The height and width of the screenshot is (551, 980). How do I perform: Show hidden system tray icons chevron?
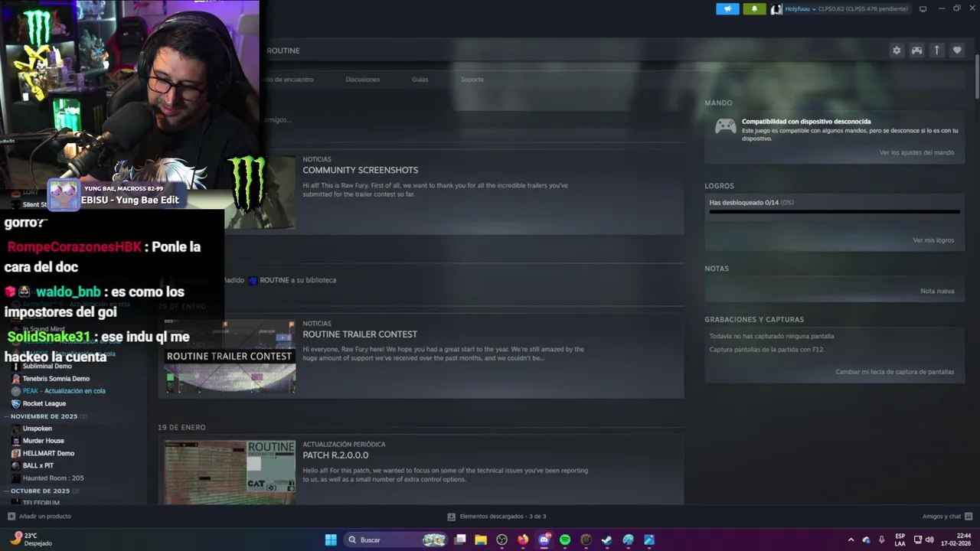click(x=851, y=540)
